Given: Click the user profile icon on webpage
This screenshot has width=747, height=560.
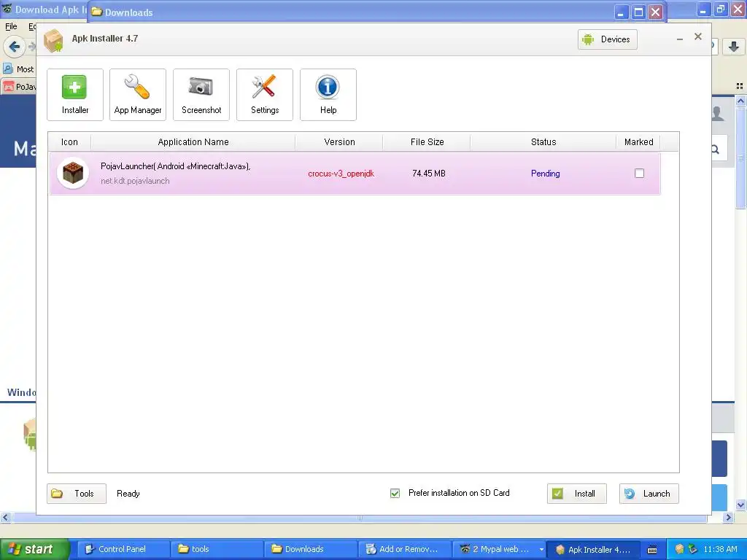Looking at the screenshot, I should coord(718,113).
